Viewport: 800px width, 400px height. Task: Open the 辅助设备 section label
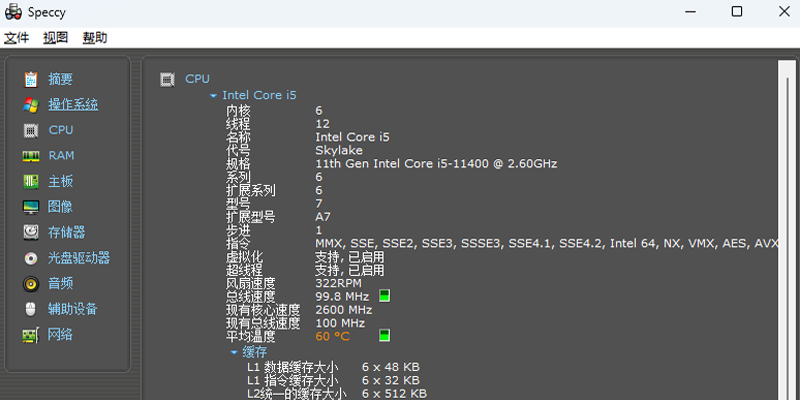[x=73, y=309]
